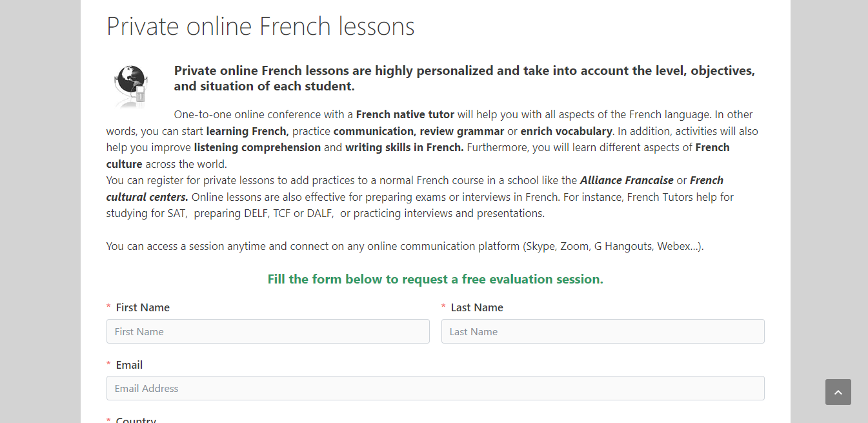Click the 'writing skills in French.' phrase
This screenshot has width=868, height=423.
[404, 147]
